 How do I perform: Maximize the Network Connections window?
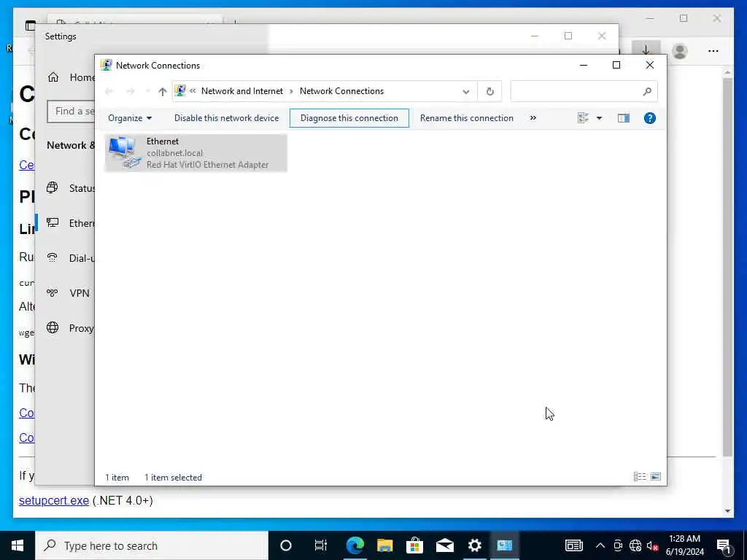pos(616,65)
